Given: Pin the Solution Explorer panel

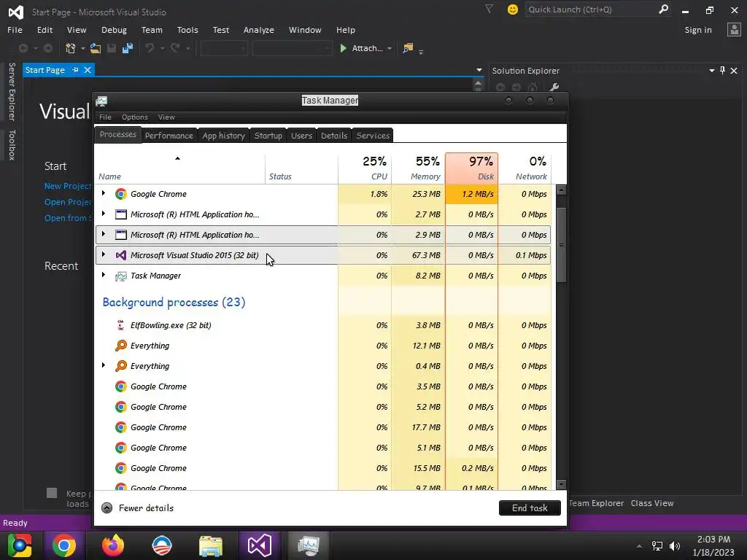Looking at the screenshot, I should point(722,71).
